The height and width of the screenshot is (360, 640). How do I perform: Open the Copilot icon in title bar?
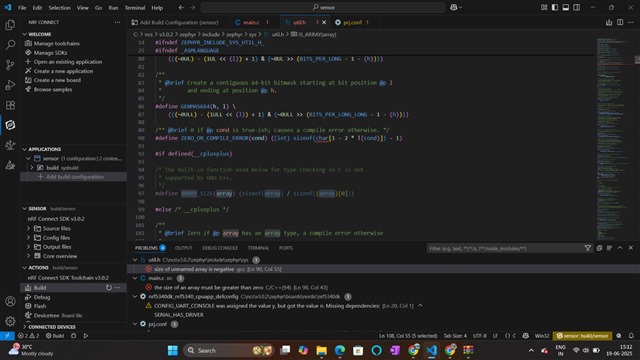point(453,7)
